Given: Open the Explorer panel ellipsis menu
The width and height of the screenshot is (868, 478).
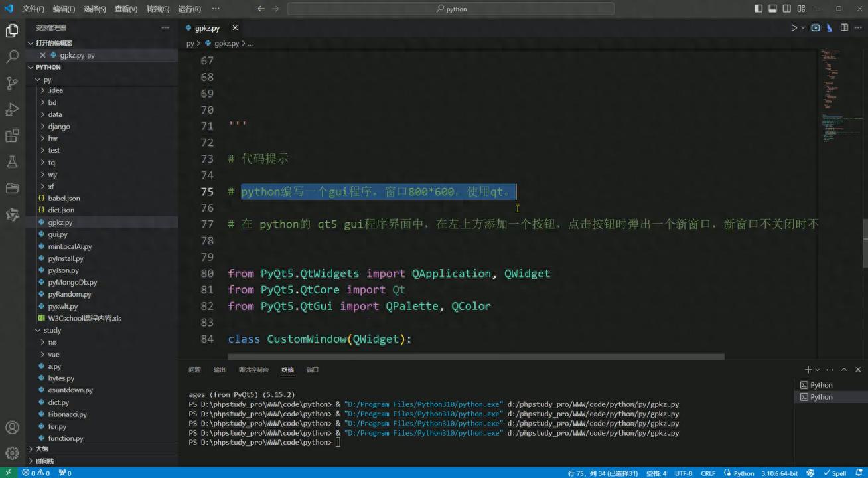Looking at the screenshot, I should click(165, 28).
